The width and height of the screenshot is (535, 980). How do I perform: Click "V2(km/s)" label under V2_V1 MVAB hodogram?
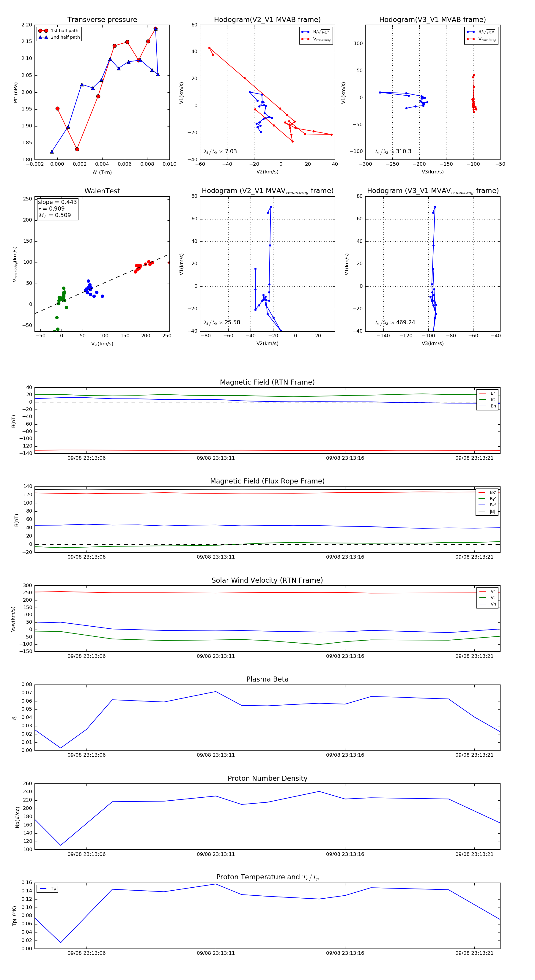click(267, 172)
